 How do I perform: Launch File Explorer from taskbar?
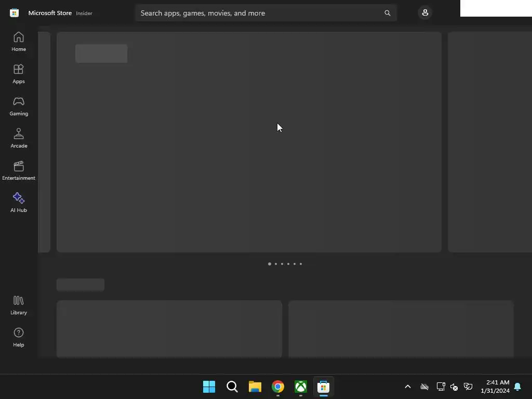(x=255, y=387)
